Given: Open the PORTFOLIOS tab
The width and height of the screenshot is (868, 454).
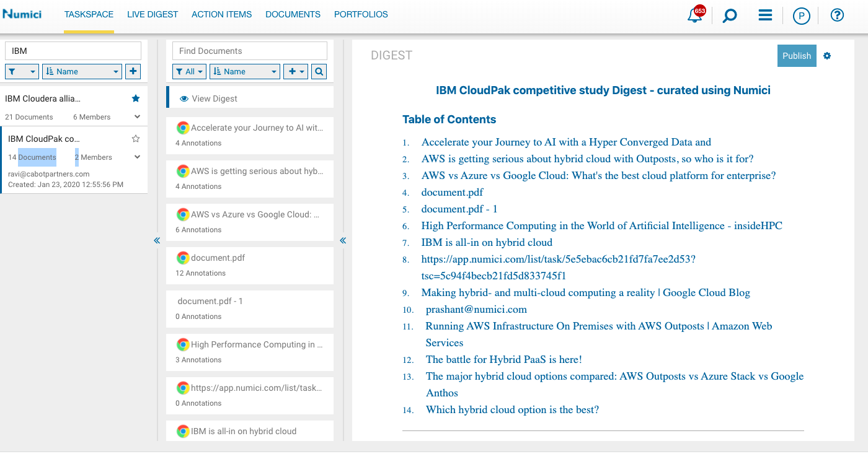Looking at the screenshot, I should tap(361, 14).
